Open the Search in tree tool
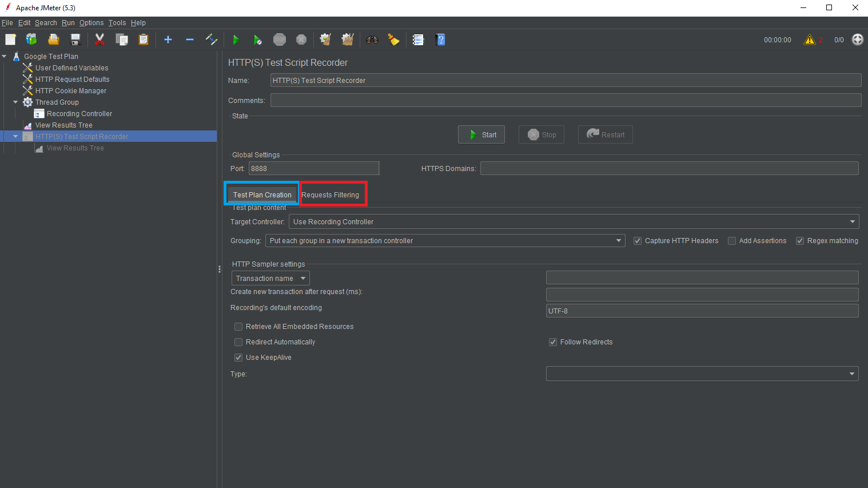This screenshot has width=868, height=488. point(372,39)
